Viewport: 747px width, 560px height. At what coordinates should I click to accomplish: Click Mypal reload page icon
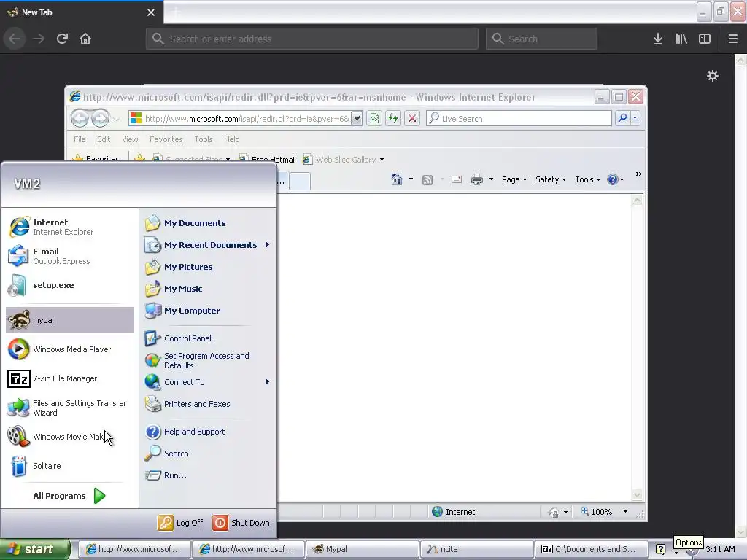[62, 39]
